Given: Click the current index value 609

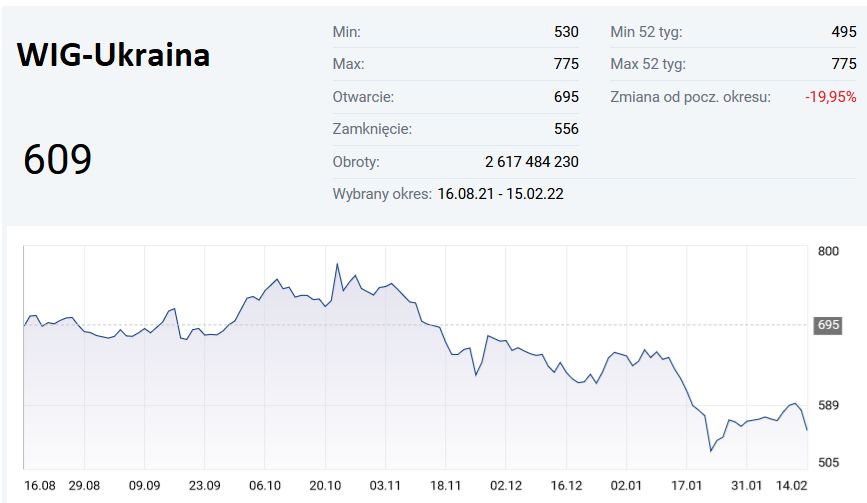Looking at the screenshot, I should (x=57, y=160).
